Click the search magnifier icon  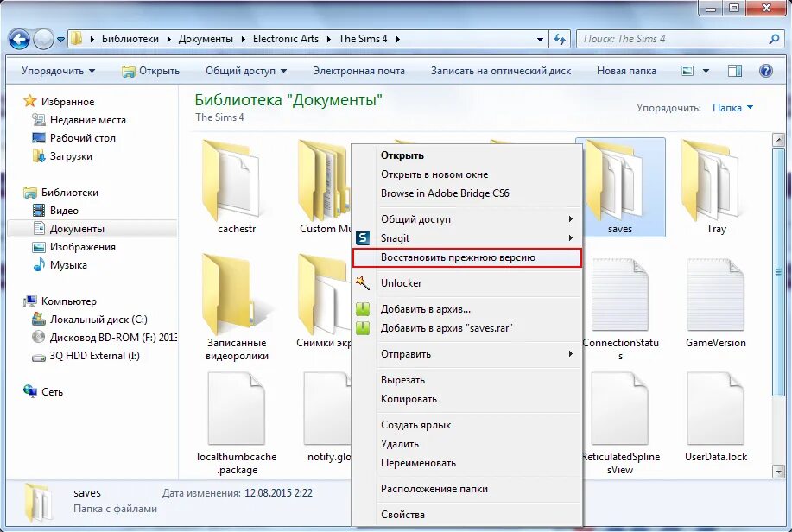773,39
